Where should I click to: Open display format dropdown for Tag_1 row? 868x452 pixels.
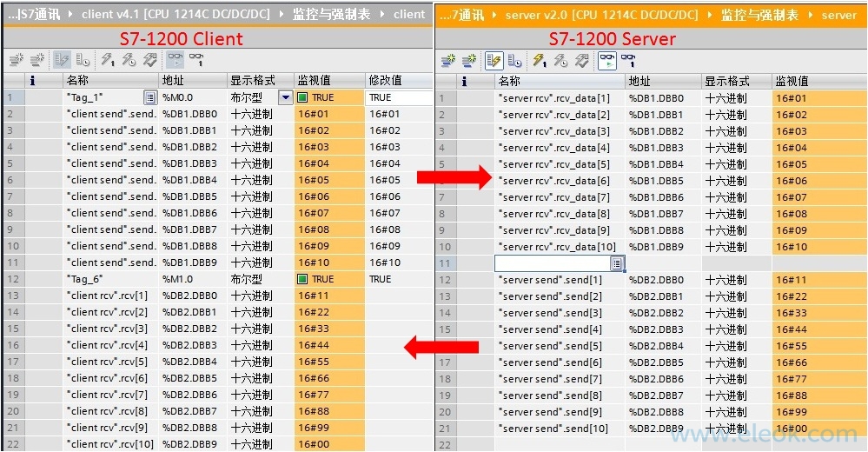(x=286, y=97)
